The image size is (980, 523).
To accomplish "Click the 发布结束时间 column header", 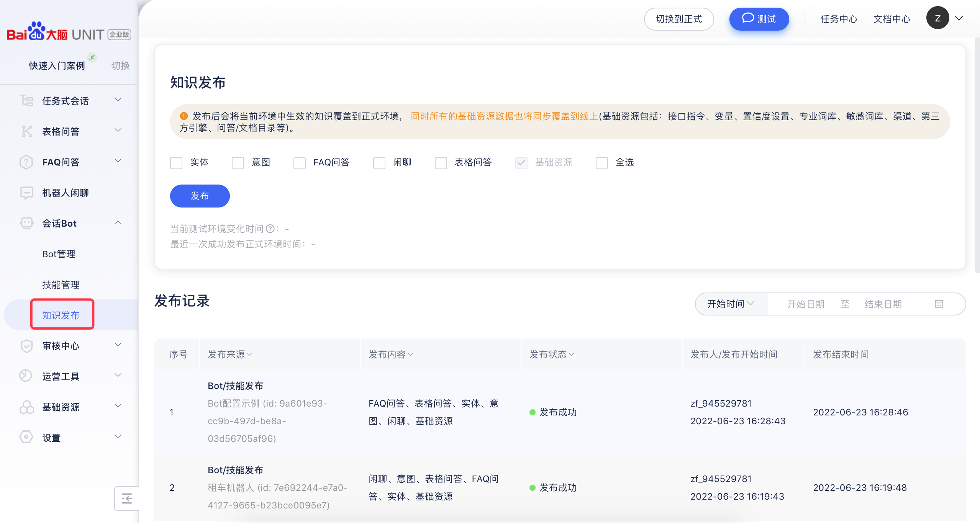I will click(x=841, y=355).
